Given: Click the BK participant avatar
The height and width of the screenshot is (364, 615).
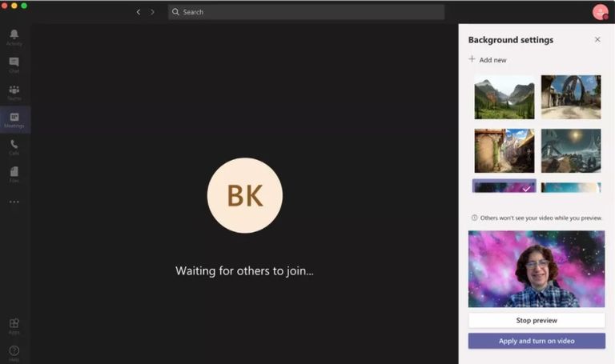Looking at the screenshot, I should pos(245,195).
